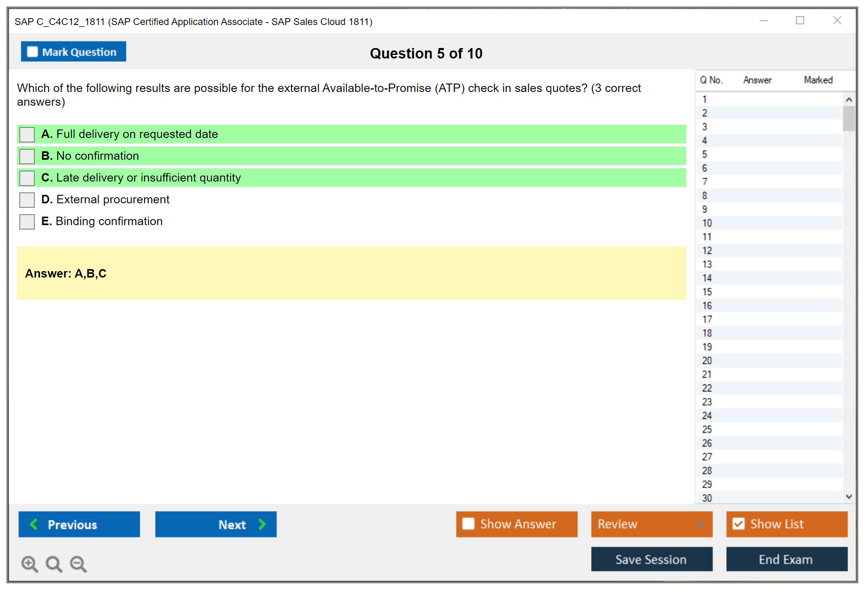The height and width of the screenshot is (593, 868).
Task: Click the green right arrow on Next
Action: pos(262,524)
